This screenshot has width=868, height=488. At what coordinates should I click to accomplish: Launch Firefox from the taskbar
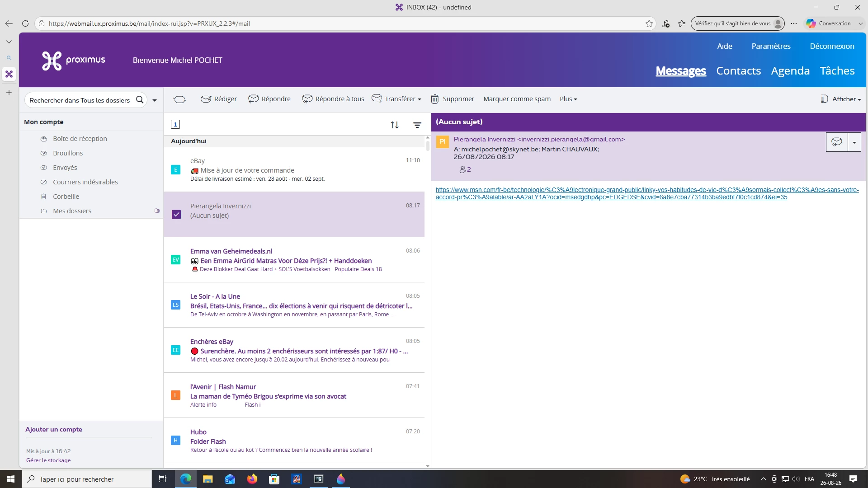tap(252, 479)
